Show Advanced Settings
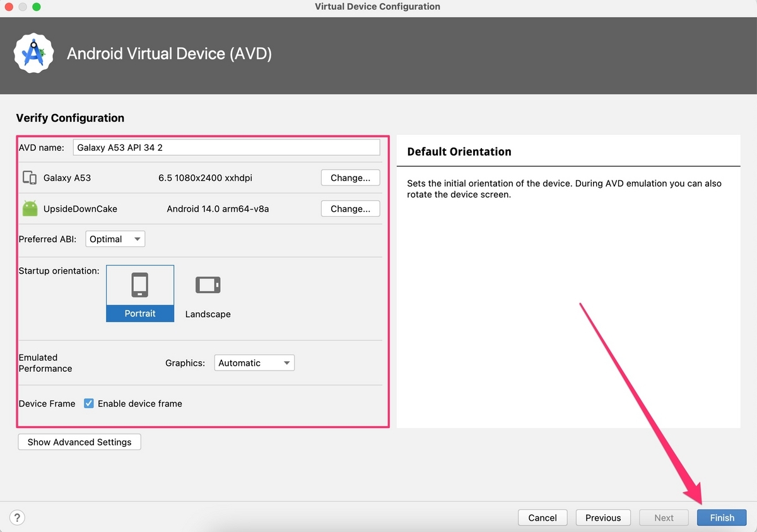The image size is (757, 532). tap(79, 442)
